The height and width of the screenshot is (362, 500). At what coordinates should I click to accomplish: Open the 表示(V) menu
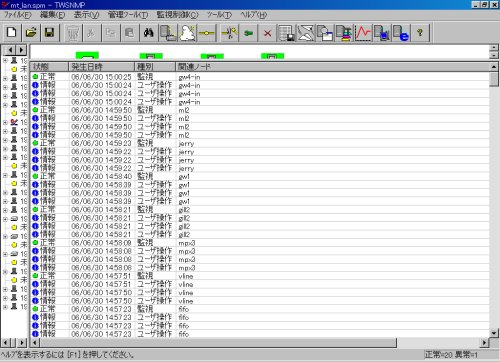(x=86, y=15)
